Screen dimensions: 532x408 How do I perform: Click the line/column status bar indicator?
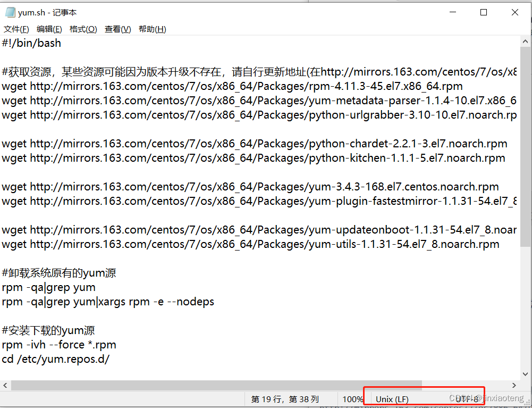click(x=285, y=399)
